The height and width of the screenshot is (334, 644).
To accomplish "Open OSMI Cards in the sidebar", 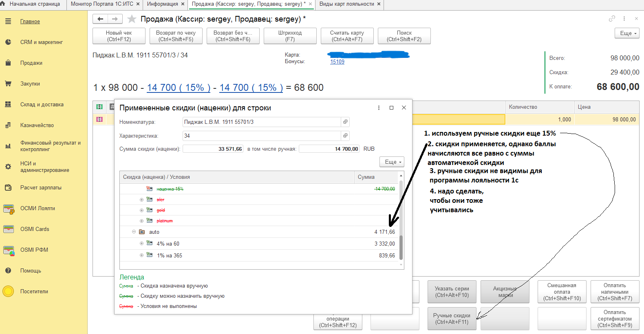I will 35,229.
